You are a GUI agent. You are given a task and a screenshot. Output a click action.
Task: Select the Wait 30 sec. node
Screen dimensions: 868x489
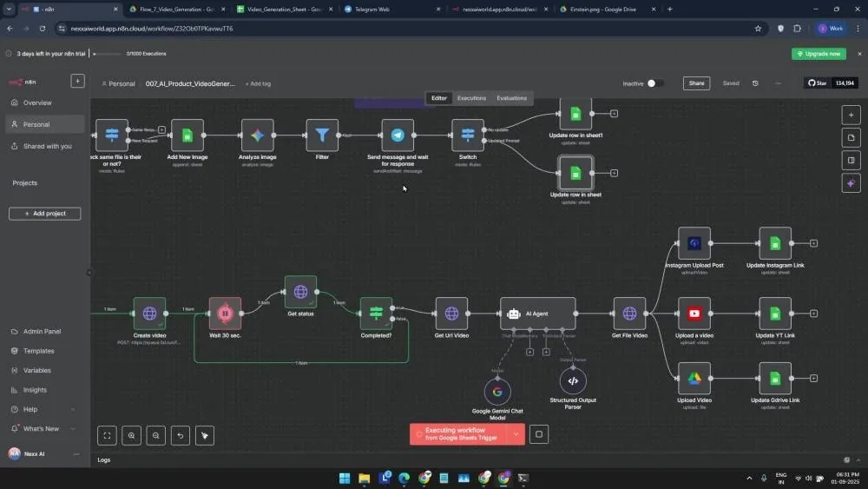tap(225, 314)
